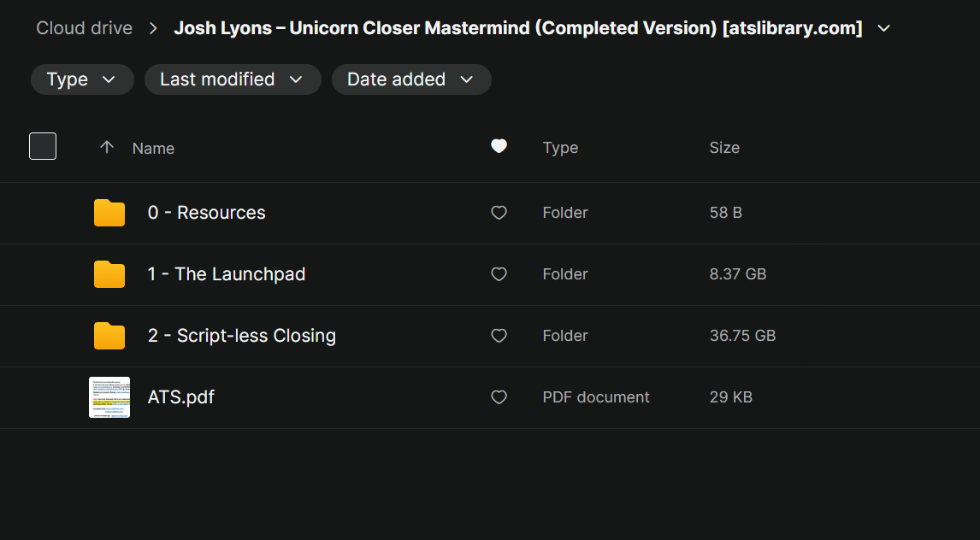Open the Date added filter dropdown
980x540 pixels.
point(410,79)
